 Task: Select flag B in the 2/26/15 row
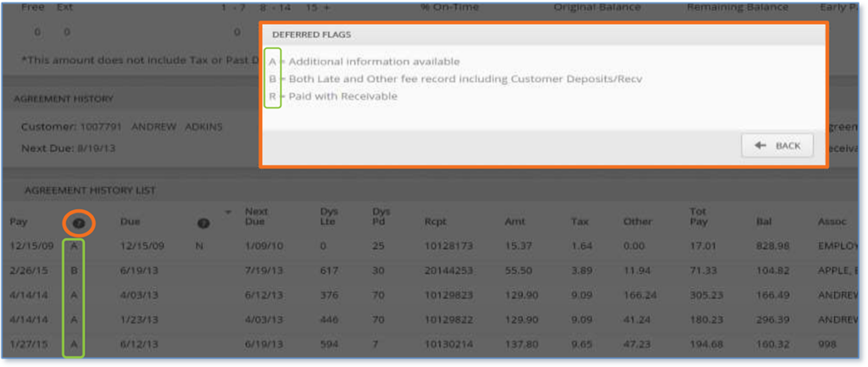(x=75, y=270)
